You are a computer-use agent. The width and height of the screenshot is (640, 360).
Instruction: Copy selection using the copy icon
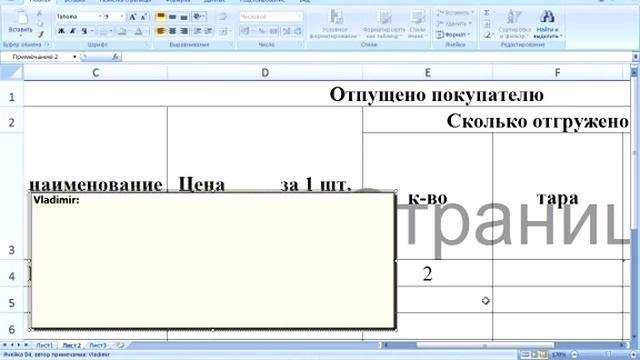[40, 24]
